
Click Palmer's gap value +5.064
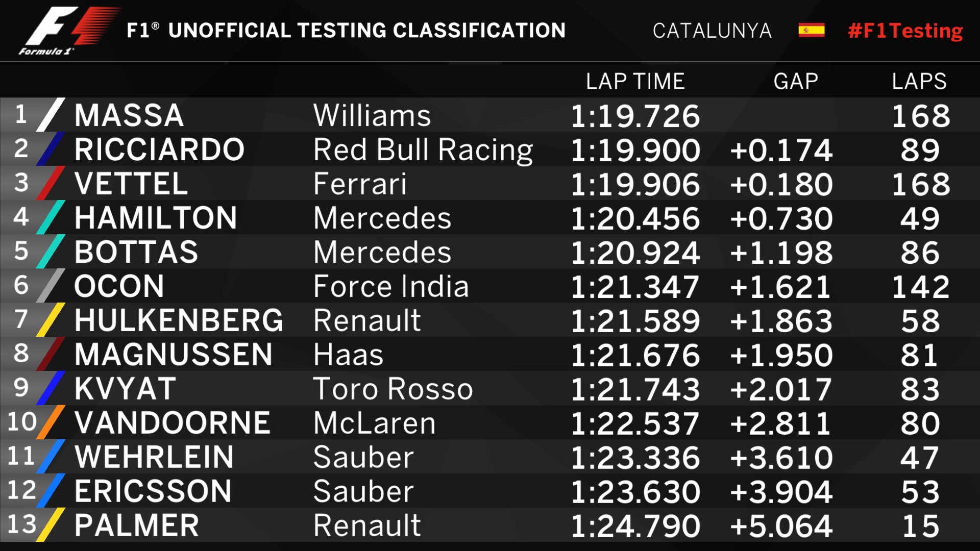(x=781, y=526)
